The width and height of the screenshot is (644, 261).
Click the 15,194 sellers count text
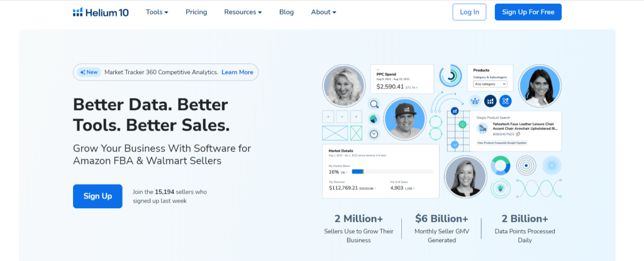click(x=165, y=192)
